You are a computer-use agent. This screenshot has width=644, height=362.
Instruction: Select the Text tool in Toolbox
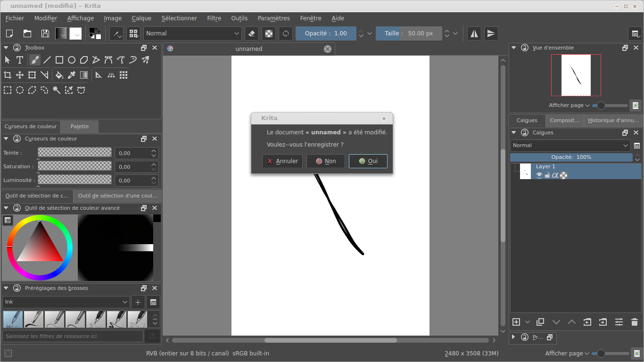[x=20, y=60]
